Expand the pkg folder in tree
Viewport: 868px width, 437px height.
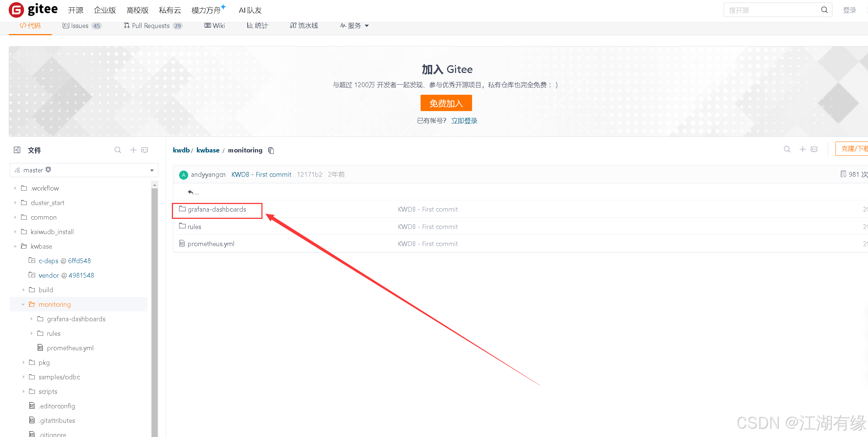(x=24, y=362)
